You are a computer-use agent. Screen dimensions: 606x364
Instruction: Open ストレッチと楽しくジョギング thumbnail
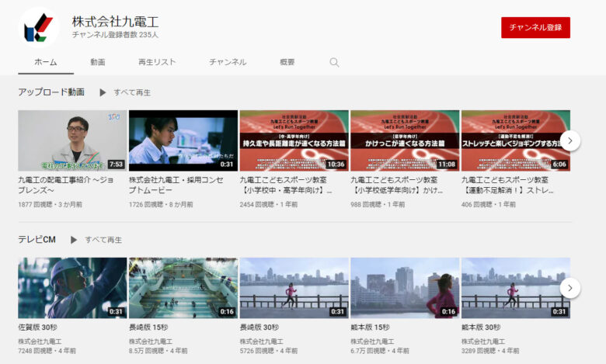(x=516, y=140)
